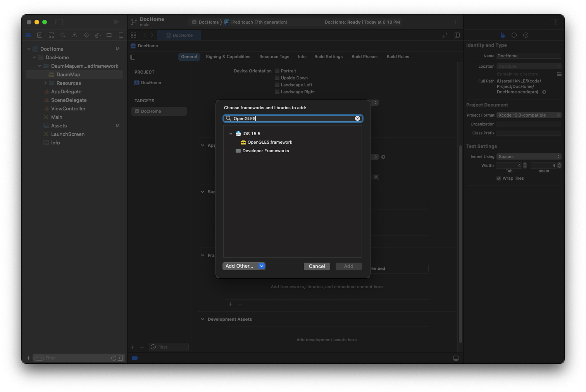Collapse the iOS 15.5 group
Image resolution: width=586 pixels, height=392 pixels.
pyautogui.click(x=231, y=134)
